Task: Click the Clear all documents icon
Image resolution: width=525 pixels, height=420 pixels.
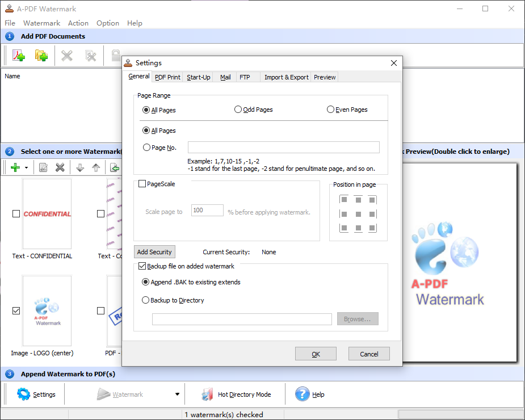Action: click(x=90, y=56)
